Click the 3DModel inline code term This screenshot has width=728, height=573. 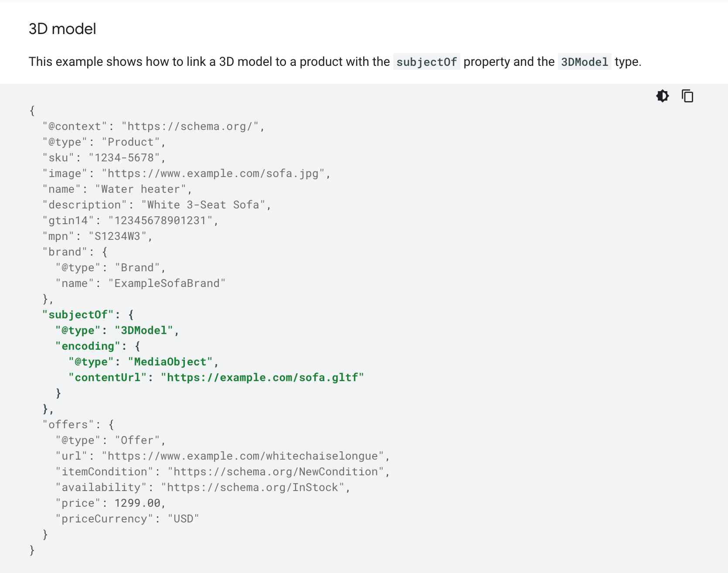[584, 62]
